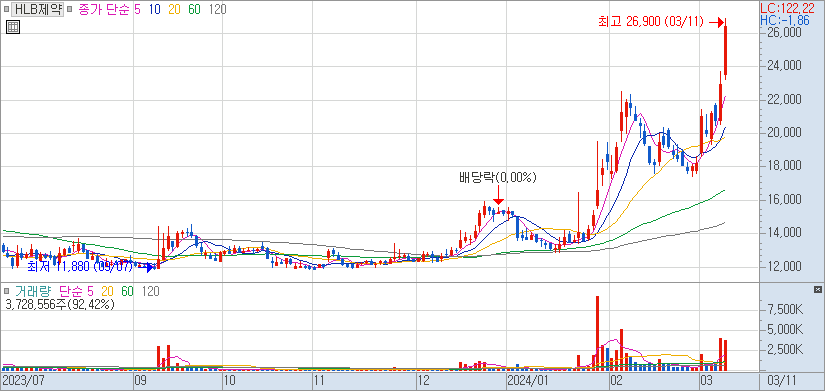
Task: Click the 03/11 current date label
Action: coord(782,380)
